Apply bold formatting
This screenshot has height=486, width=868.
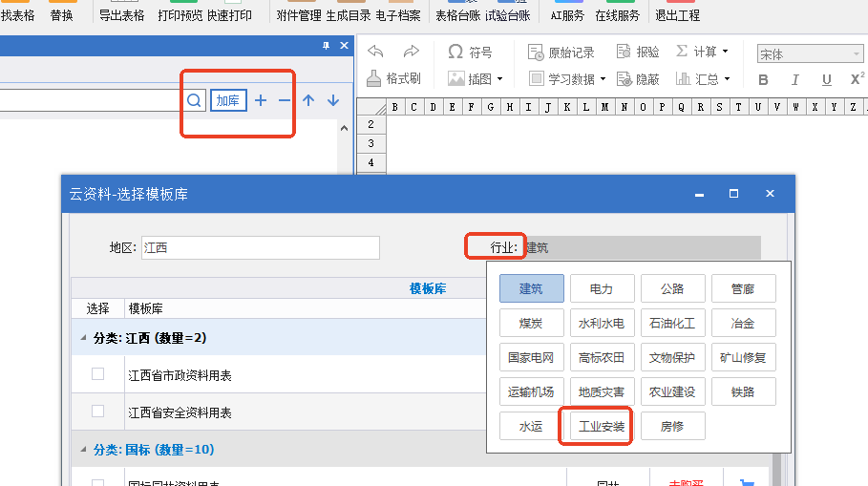763,79
